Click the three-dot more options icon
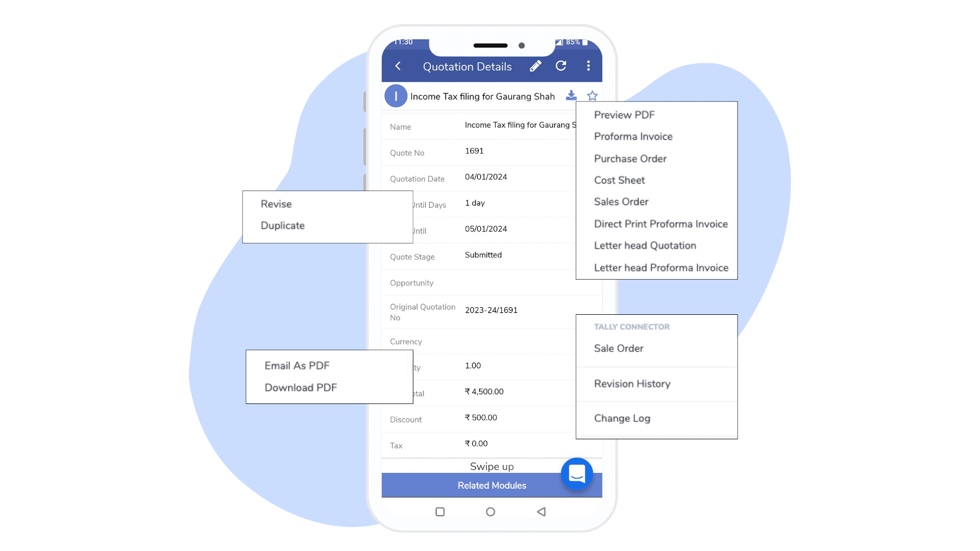Image resolution: width=980 pixels, height=551 pixels. point(587,65)
